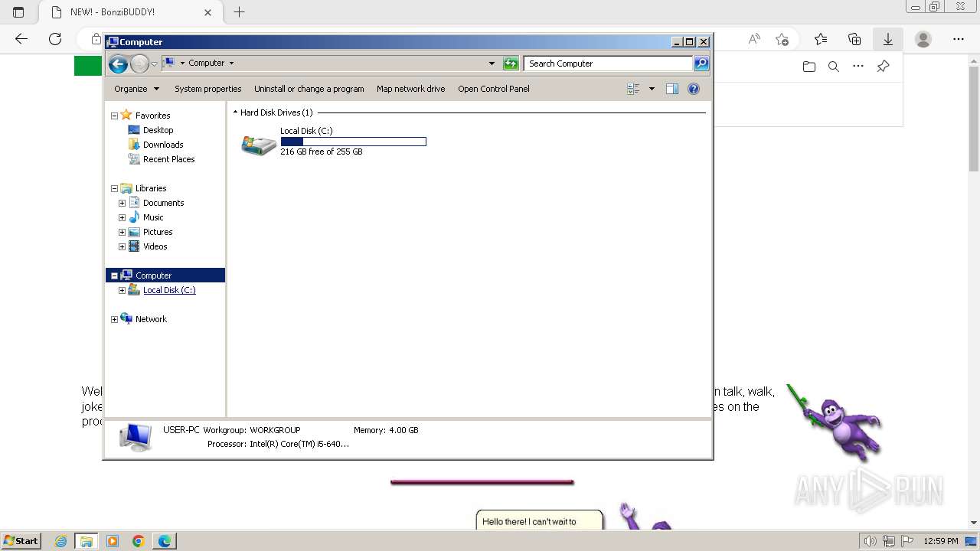Click the Back arrow in Computer window
This screenshot has height=551, width=980.
[x=118, y=64]
